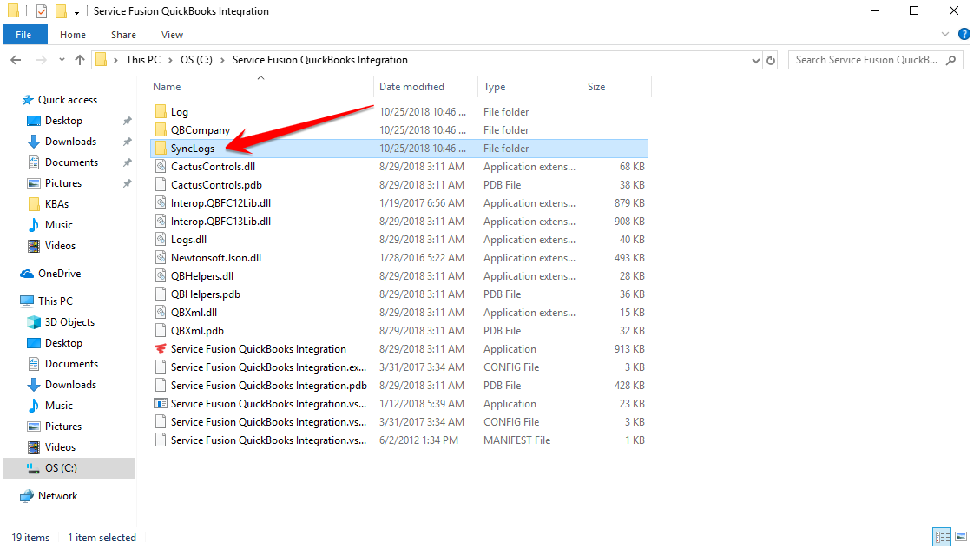Open the Customize Quick Access Toolbar dropdown

77,12
